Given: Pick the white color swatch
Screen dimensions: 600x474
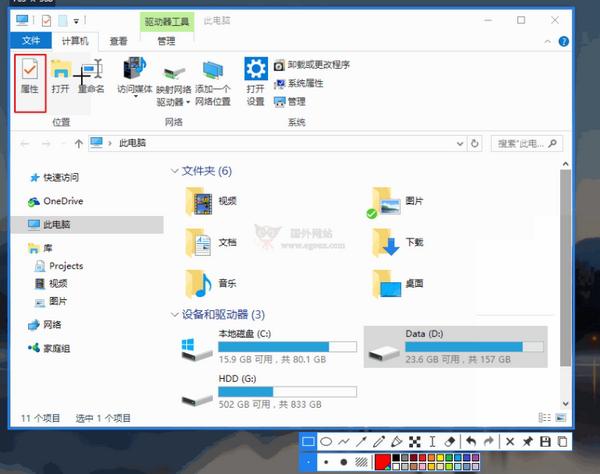Looking at the screenshot, I should pyautogui.click(x=396, y=467).
